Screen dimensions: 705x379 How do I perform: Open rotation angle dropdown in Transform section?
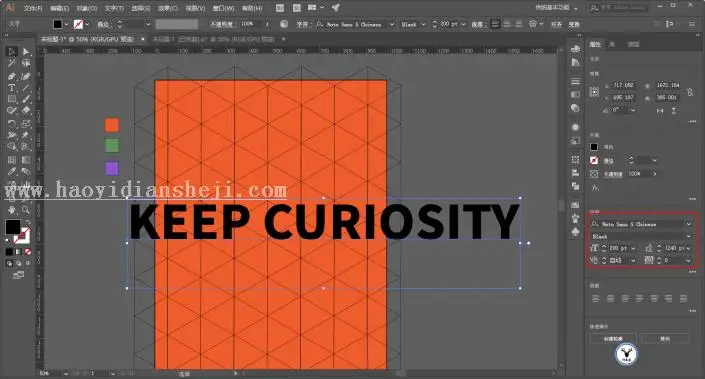point(633,110)
